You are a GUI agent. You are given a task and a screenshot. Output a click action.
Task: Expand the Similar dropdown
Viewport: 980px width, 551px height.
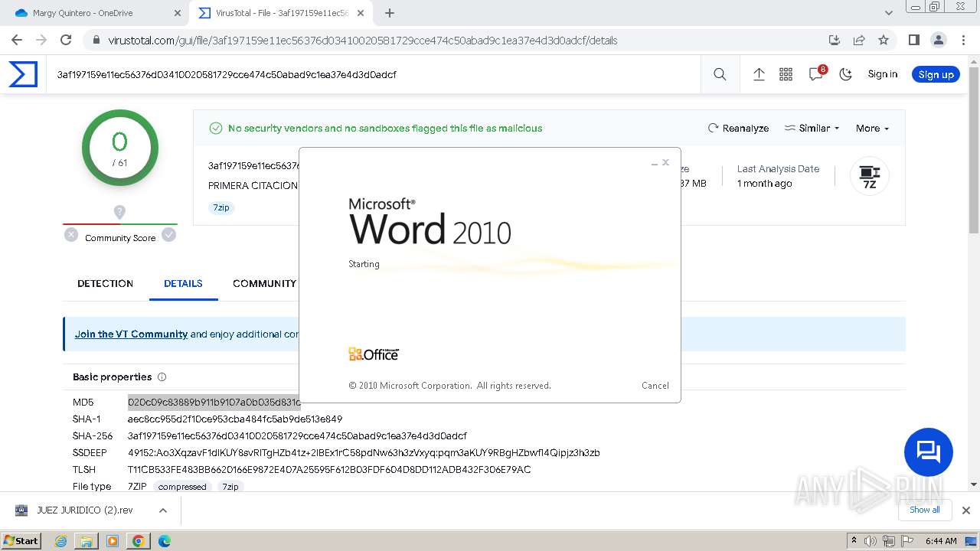(812, 128)
